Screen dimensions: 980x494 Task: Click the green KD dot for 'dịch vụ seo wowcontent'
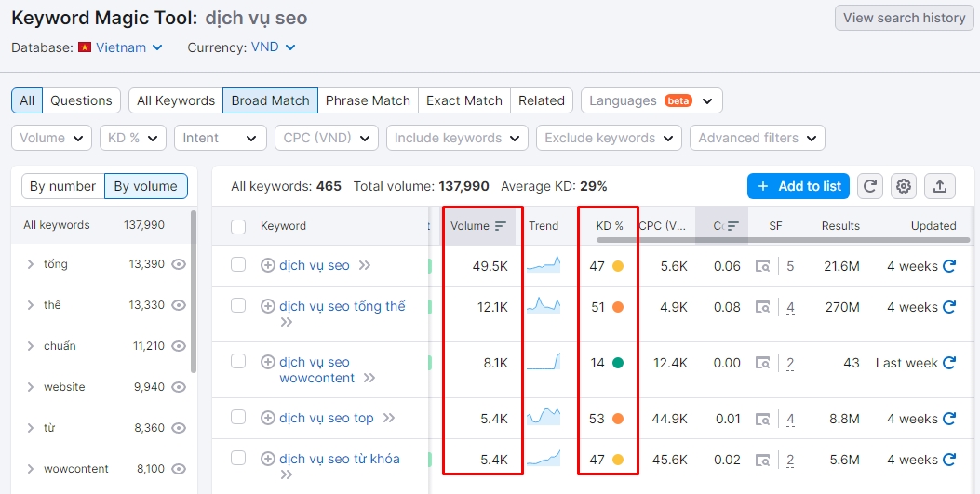click(617, 362)
